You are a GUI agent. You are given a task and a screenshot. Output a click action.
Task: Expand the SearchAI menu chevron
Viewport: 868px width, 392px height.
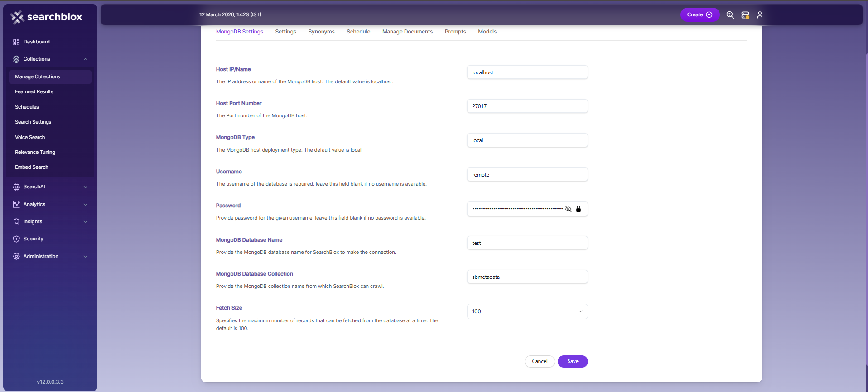click(x=85, y=187)
